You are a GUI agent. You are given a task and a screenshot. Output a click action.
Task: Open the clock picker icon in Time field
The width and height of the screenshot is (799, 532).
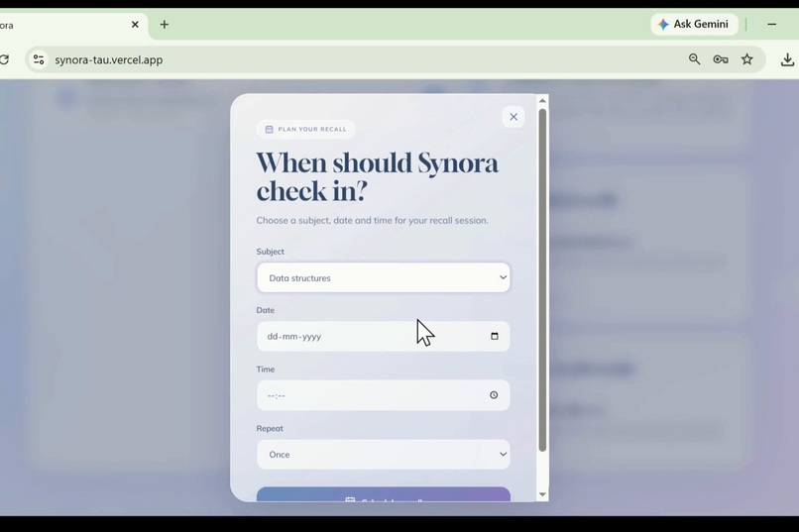494,395
